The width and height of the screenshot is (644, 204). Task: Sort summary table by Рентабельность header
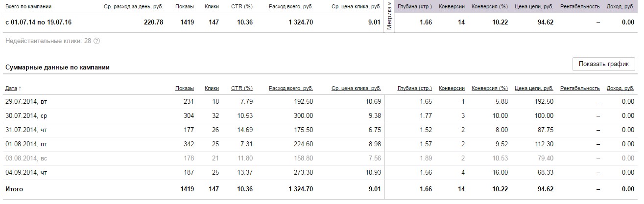coord(580,89)
